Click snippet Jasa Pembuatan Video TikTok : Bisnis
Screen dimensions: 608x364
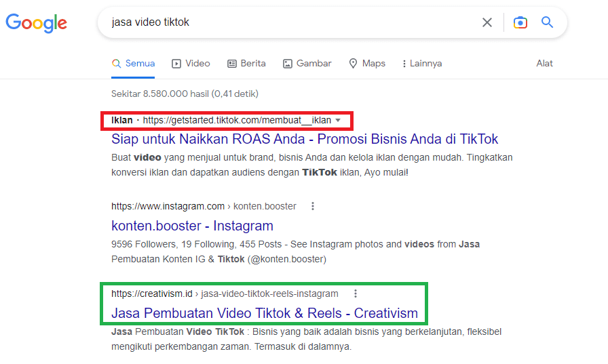(306, 339)
